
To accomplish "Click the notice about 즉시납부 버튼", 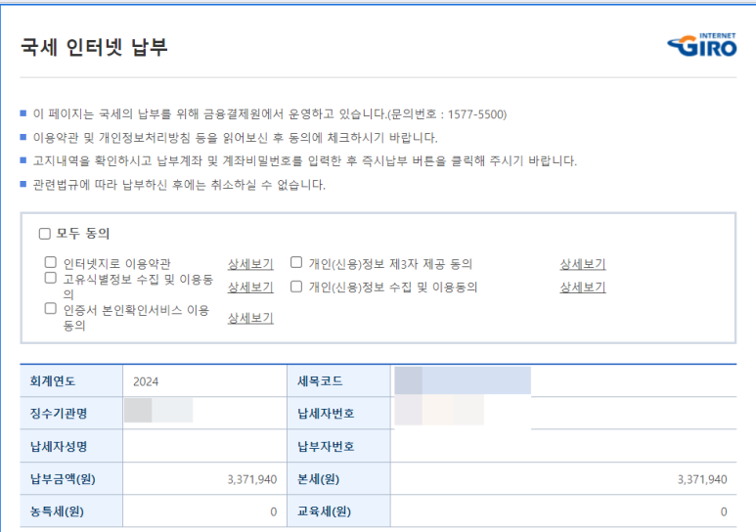I will (304, 160).
